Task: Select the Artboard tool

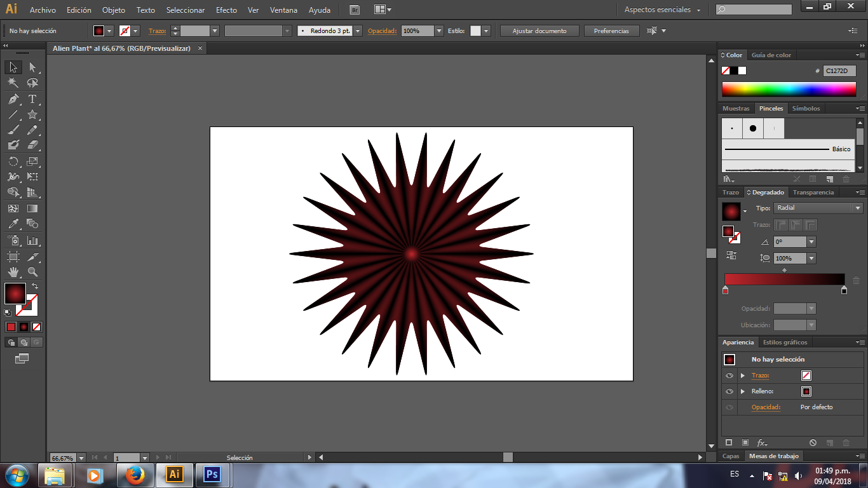Action: pyautogui.click(x=13, y=257)
